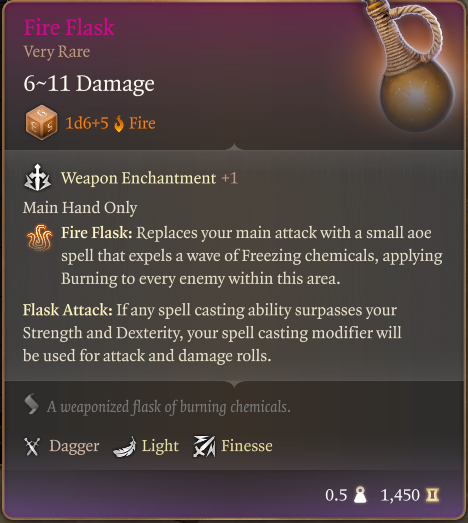Click the Finesse property label
468x523 pixels.
247,446
